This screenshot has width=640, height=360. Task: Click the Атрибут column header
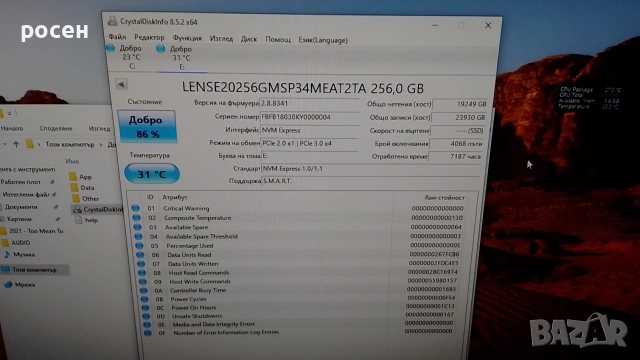[x=175, y=197]
